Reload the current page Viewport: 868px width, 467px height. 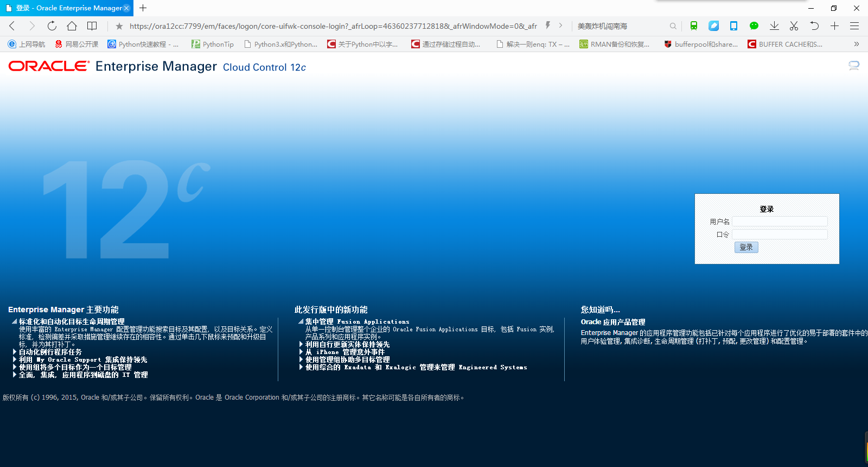point(52,26)
